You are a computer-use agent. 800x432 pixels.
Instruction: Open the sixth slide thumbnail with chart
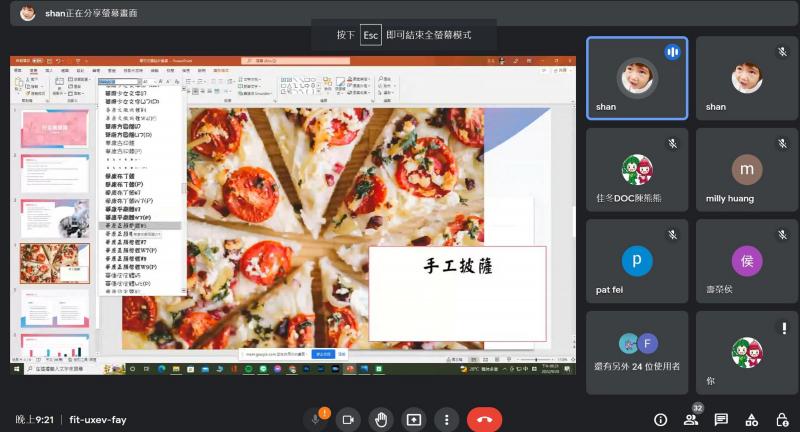[x=55, y=345]
